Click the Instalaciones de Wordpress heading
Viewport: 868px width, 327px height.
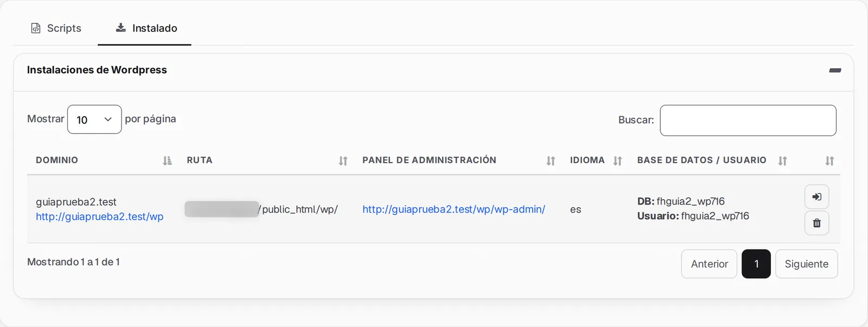point(97,70)
